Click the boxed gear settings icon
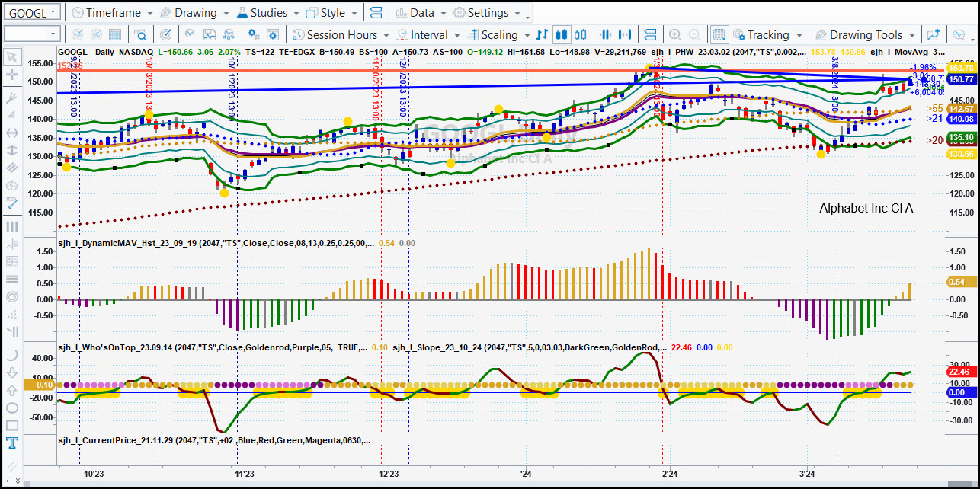 tap(274, 35)
